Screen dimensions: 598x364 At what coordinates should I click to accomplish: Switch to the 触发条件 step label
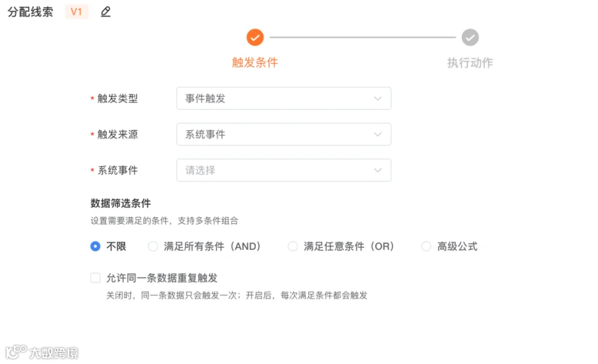255,62
